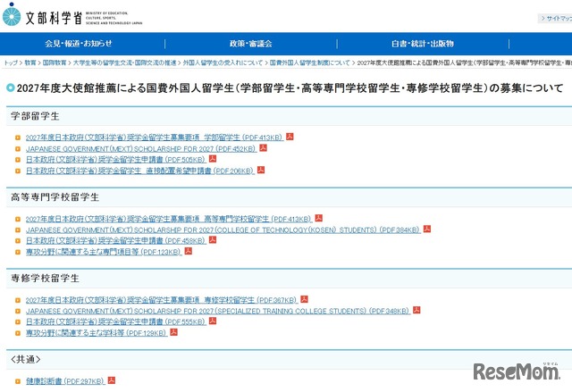This screenshot has width=572, height=392.
Task: Click PDF icon beside 452KB scholarship link
Action: [x=263, y=147]
